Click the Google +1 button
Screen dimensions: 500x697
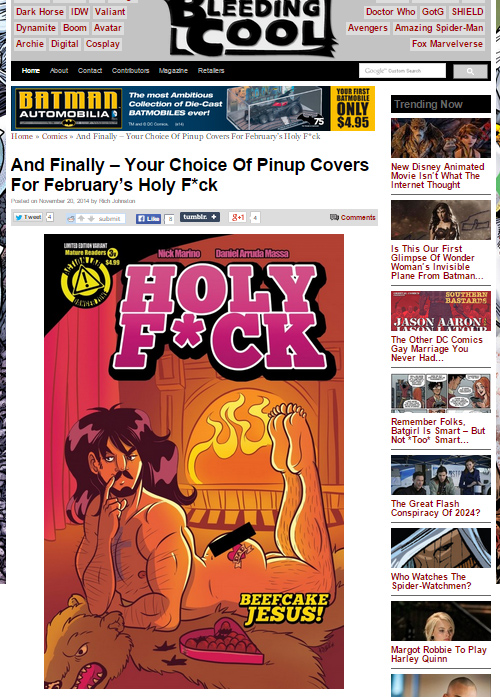[237, 217]
